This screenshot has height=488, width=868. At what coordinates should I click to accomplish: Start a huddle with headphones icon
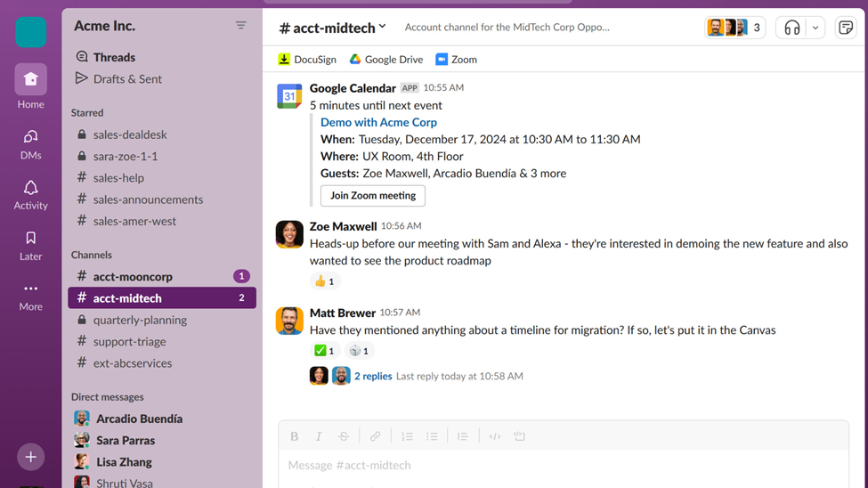791,28
